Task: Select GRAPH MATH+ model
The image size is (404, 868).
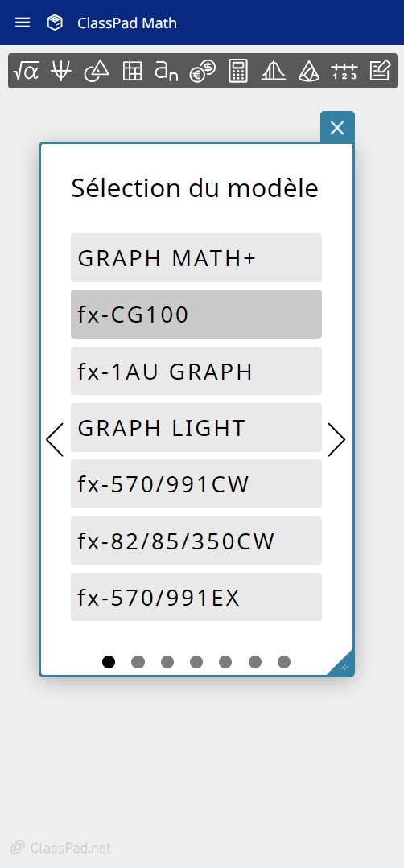Action: point(196,258)
